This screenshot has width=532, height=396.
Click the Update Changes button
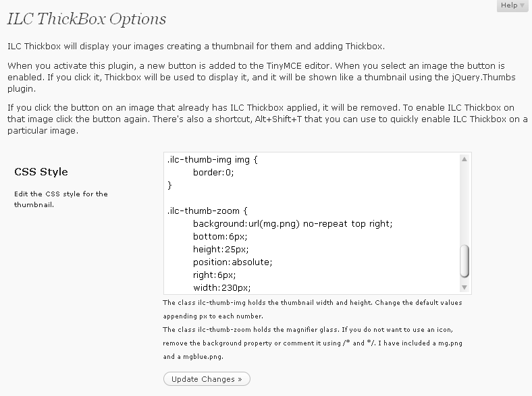tap(207, 379)
